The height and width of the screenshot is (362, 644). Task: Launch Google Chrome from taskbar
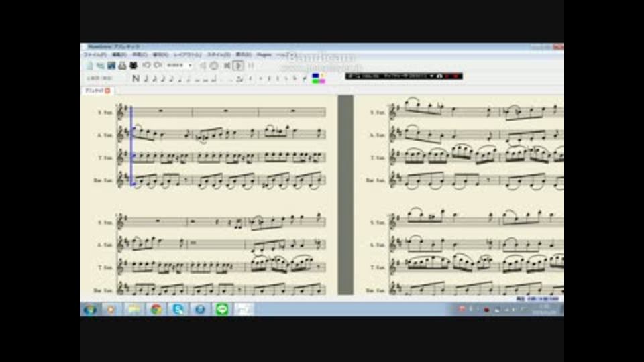click(156, 310)
